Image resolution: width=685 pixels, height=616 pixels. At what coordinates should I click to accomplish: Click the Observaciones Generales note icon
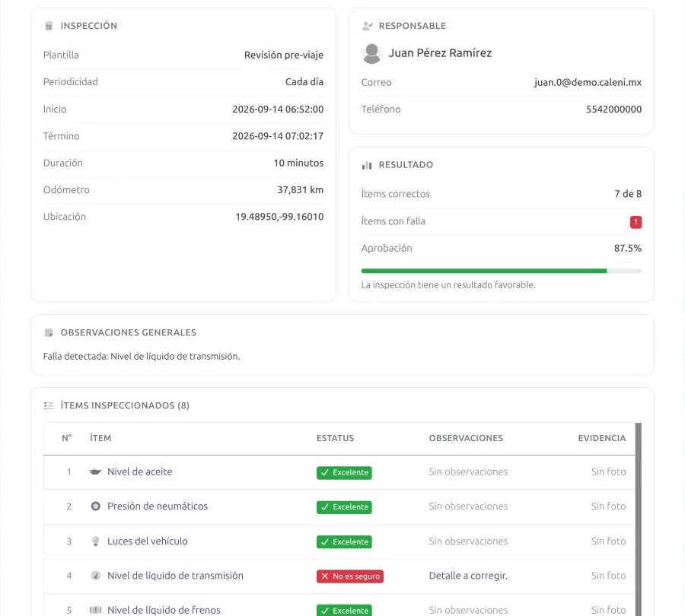(49, 332)
